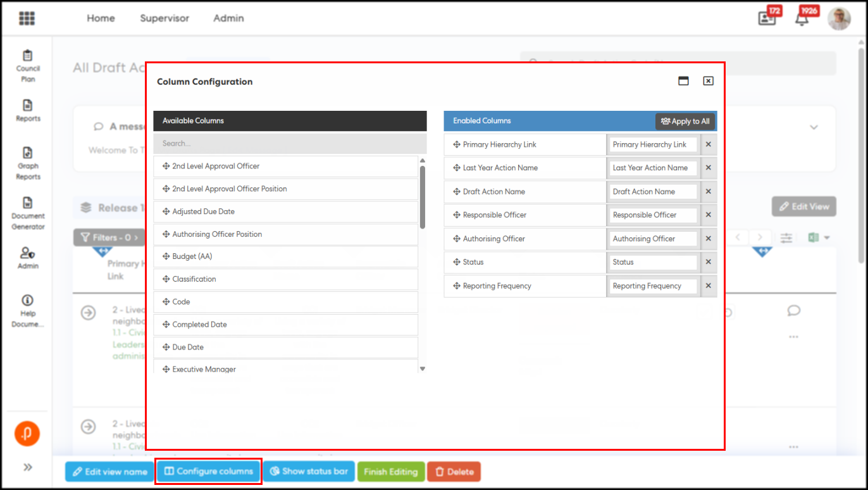868x490 pixels.
Task: Click the Apply to All button
Action: tap(685, 122)
